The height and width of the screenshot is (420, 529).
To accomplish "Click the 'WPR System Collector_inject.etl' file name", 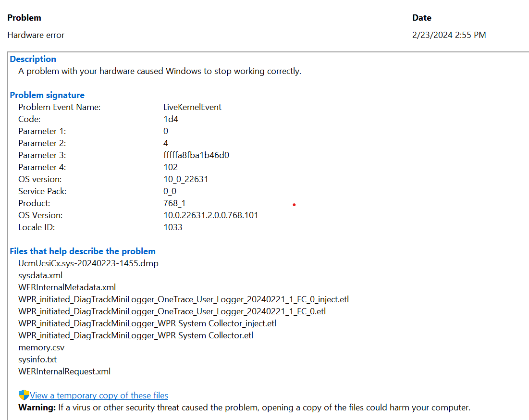I will tap(148, 323).
